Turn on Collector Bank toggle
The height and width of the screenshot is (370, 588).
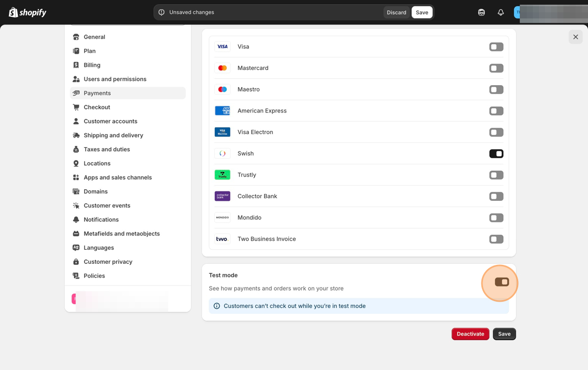(496, 197)
